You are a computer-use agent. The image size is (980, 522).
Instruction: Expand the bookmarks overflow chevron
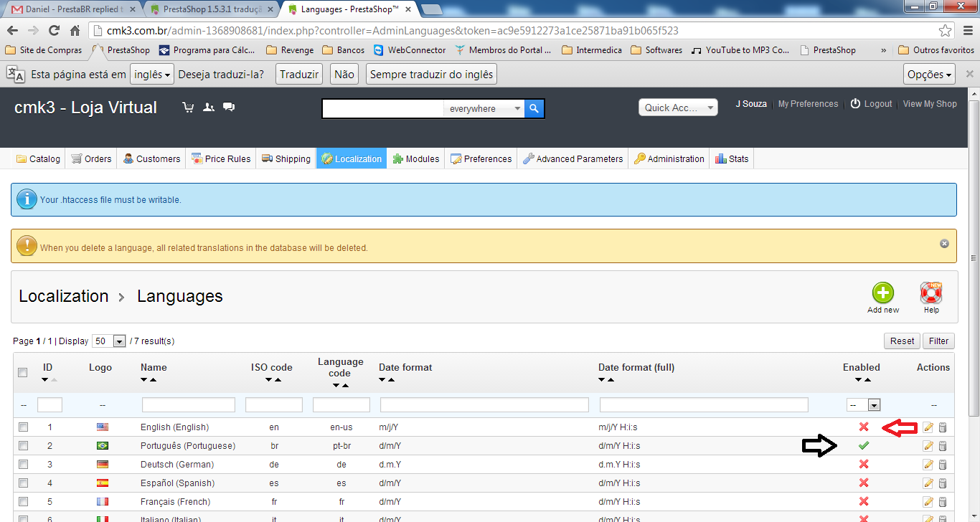(x=883, y=50)
